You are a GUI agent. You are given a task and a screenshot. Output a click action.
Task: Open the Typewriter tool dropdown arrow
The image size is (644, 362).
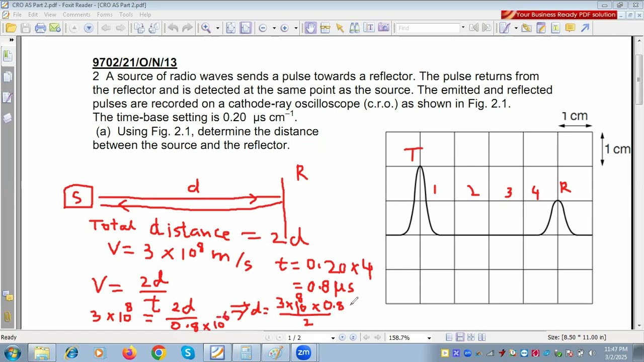(x=516, y=28)
